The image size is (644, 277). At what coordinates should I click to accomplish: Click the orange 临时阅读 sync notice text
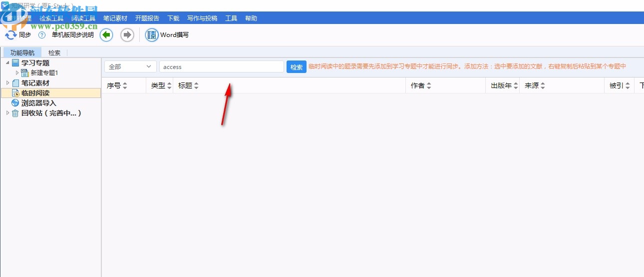467,66
